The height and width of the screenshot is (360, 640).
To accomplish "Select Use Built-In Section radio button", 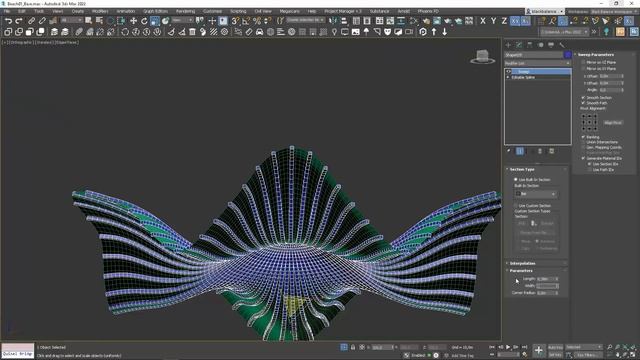I will [x=516, y=180].
